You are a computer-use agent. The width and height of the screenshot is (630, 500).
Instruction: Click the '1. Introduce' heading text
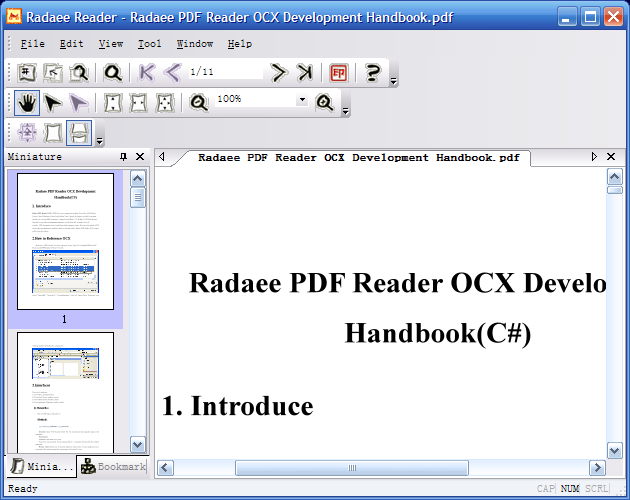(x=237, y=406)
